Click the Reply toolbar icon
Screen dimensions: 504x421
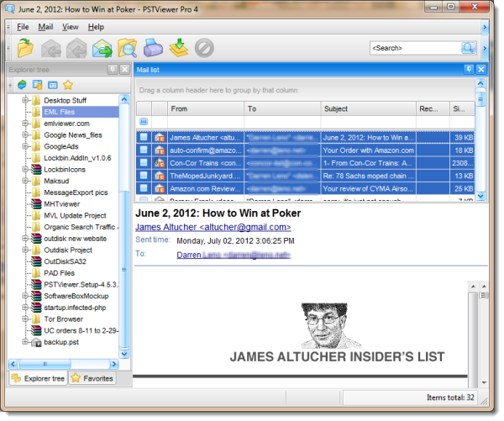pyautogui.click(x=51, y=48)
